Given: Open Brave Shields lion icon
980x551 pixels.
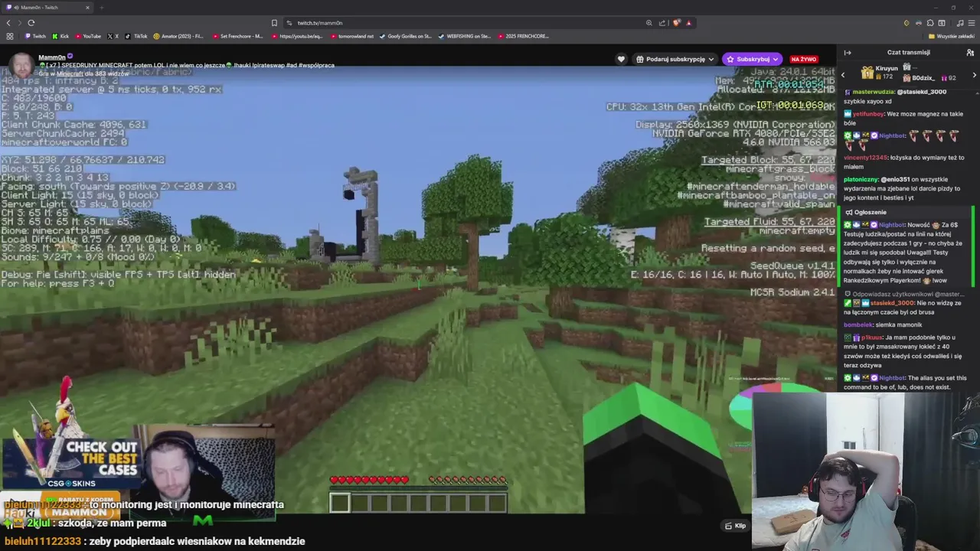Looking at the screenshot, I should [x=676, y=23].
